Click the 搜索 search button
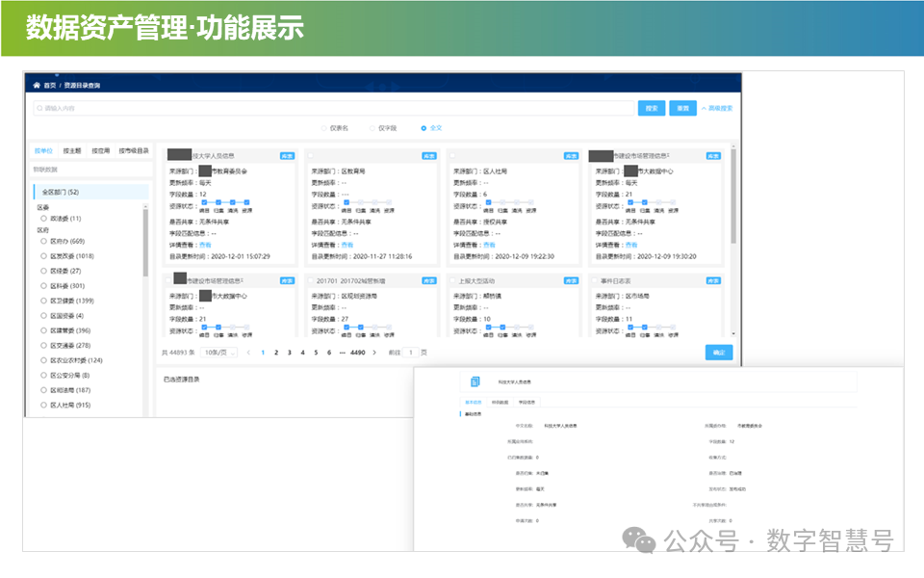Screen dimensions: 924x578 click(x=652, y=107)
